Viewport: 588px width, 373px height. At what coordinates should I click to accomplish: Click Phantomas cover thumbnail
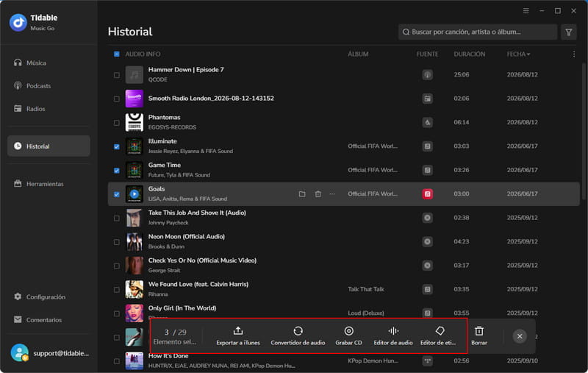[x=135, y=122]
